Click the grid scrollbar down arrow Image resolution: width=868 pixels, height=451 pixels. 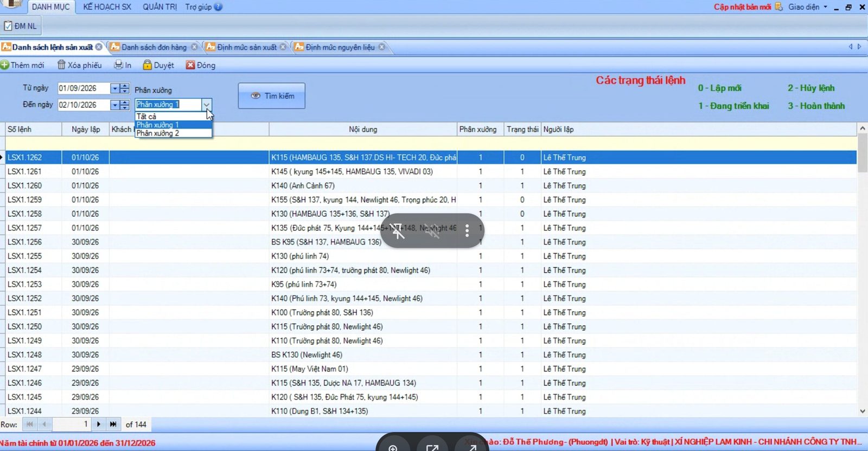pos(863,411)
